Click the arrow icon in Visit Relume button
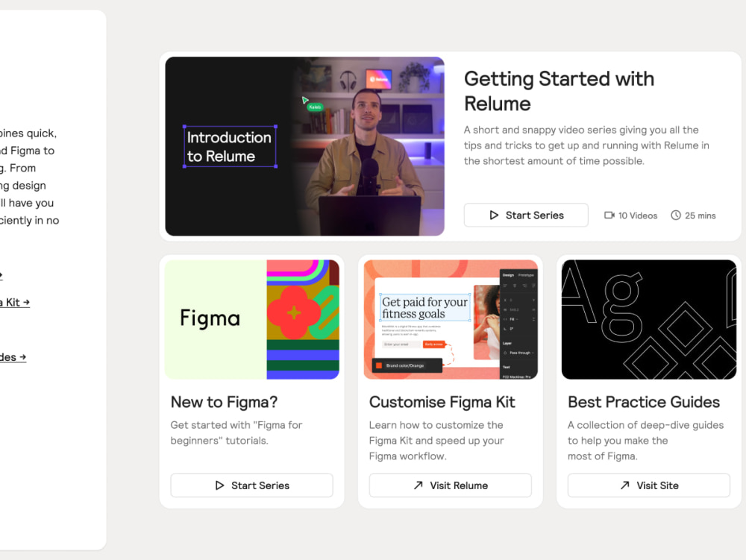 (419, 485)
